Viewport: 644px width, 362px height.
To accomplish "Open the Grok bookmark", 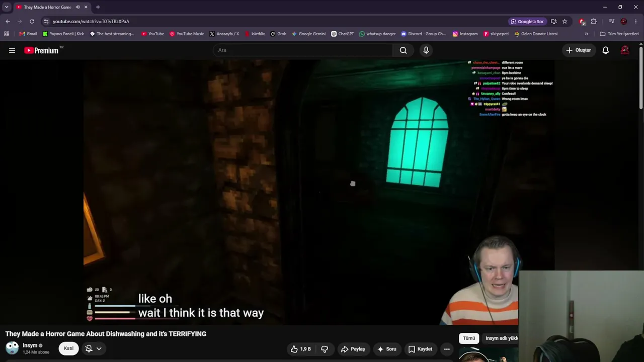I will tap(278, 34).
